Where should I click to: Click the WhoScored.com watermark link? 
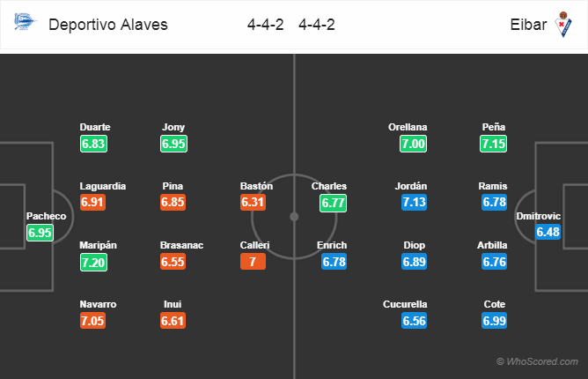coord(540,362)
